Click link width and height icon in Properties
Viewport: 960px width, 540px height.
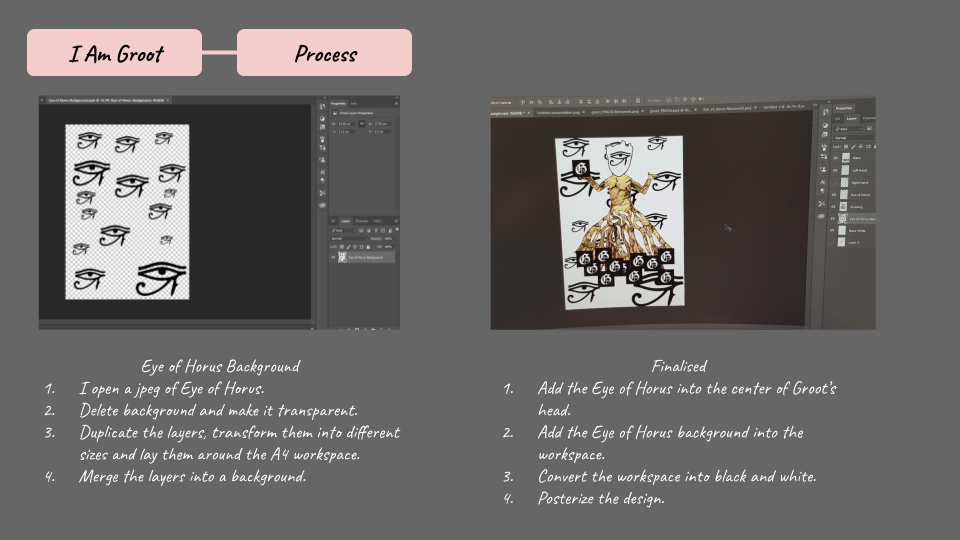coord(362,124)
